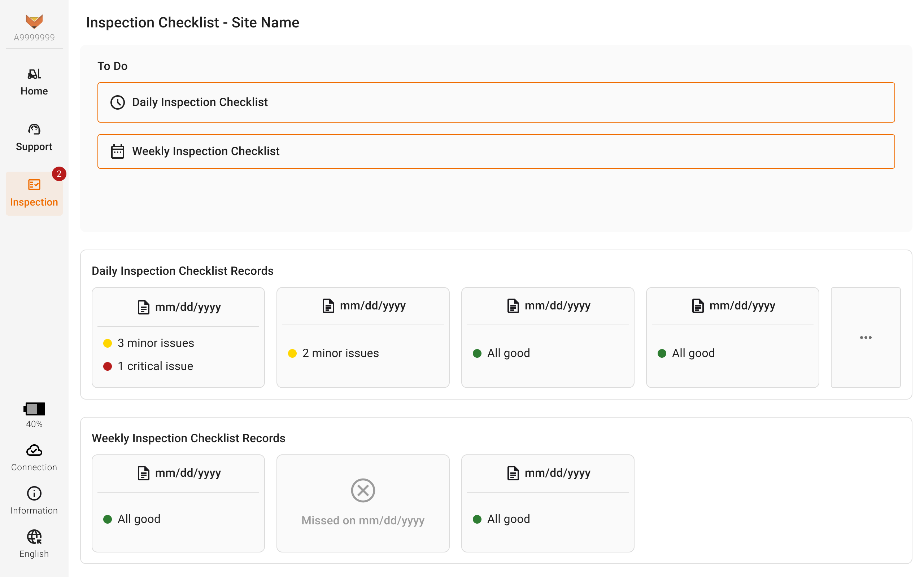Click the Home label in sidebar
The image size is (924, 577).
point(34,91)
